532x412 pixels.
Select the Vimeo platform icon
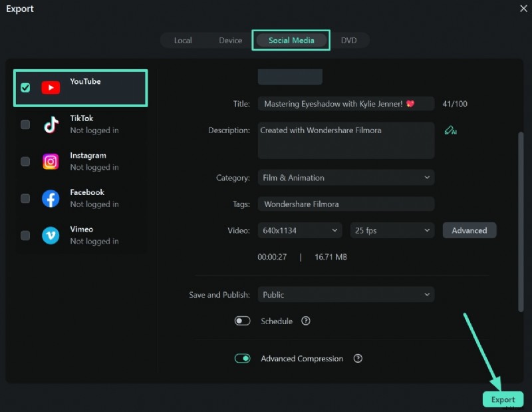(51, 234)
